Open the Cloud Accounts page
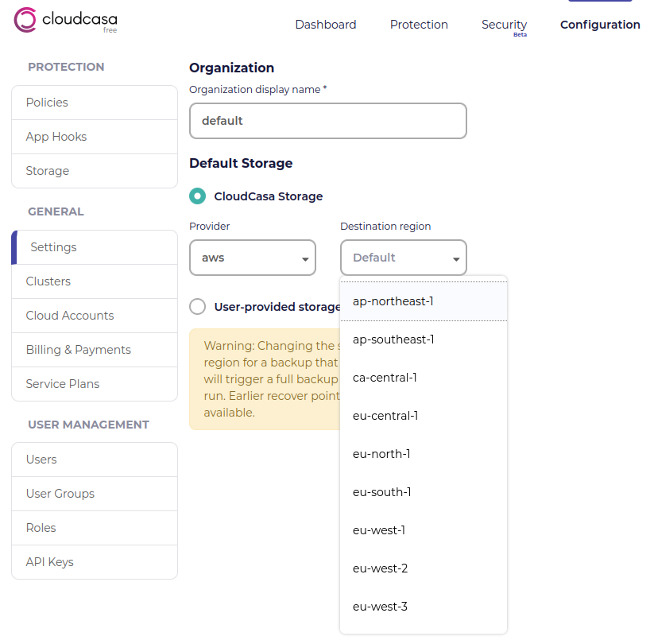 pyautogui.click(x=95, y=316)
